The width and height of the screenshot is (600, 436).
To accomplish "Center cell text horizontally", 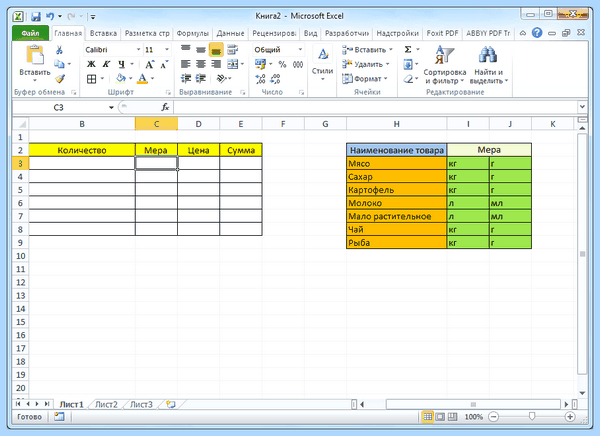I will click(201, 64).
